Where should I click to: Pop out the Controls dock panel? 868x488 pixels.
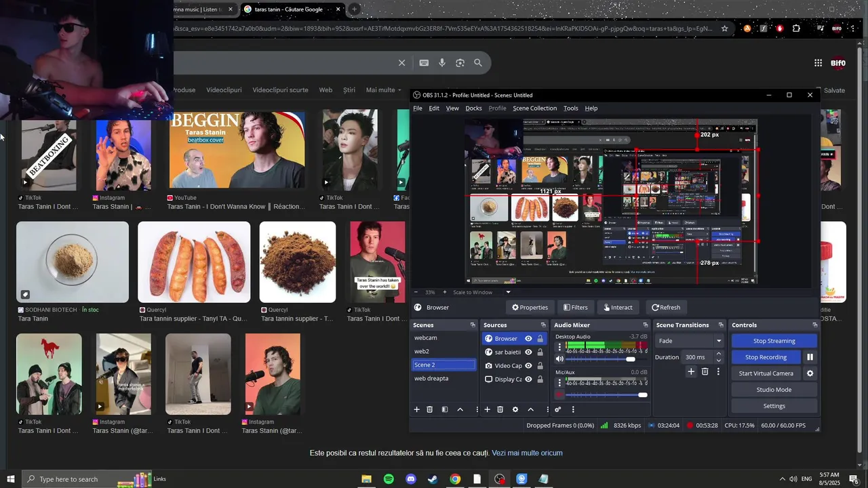(x=814, y=325)
